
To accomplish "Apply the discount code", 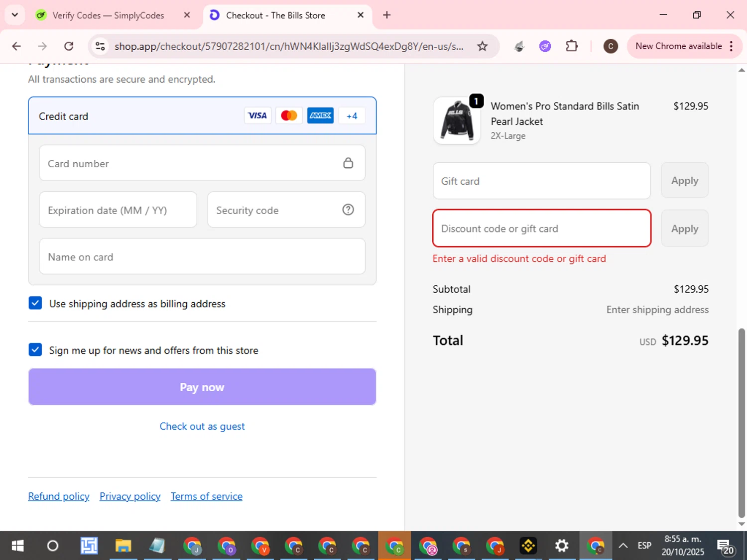I will pos(685,228).
